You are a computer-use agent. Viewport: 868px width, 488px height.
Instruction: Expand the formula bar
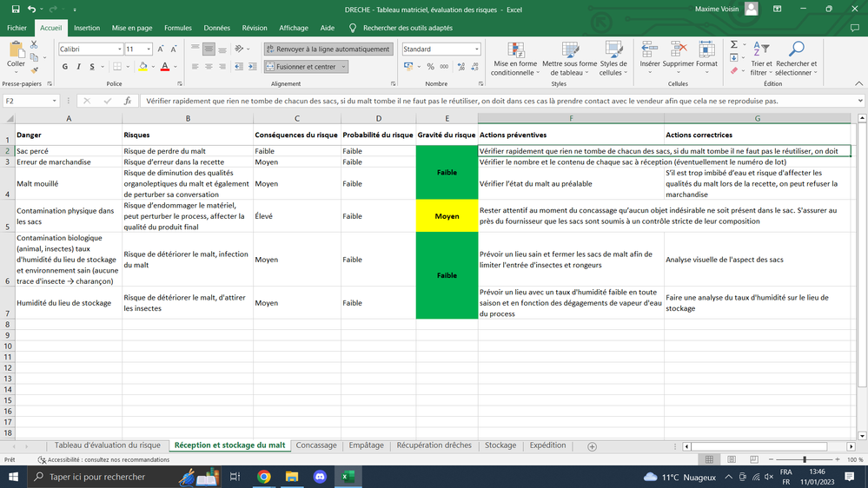click(860, 101)
